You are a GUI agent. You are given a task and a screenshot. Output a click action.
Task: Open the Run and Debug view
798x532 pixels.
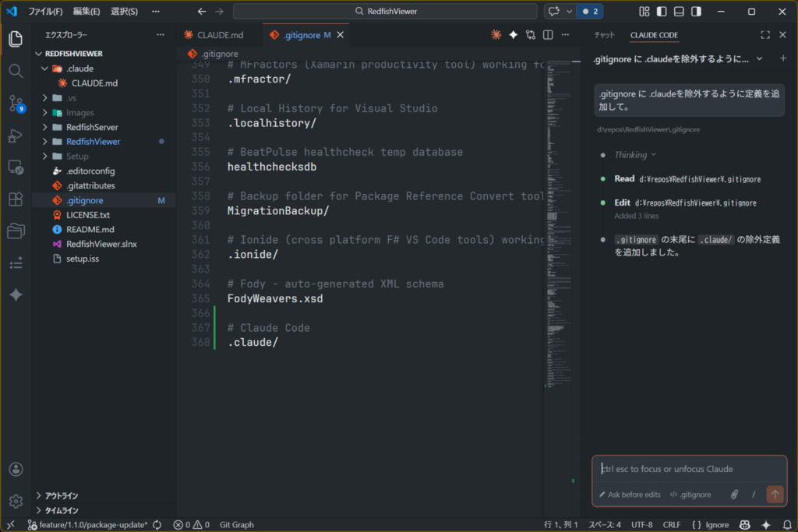pyautogui.click(x=16, y=136)
